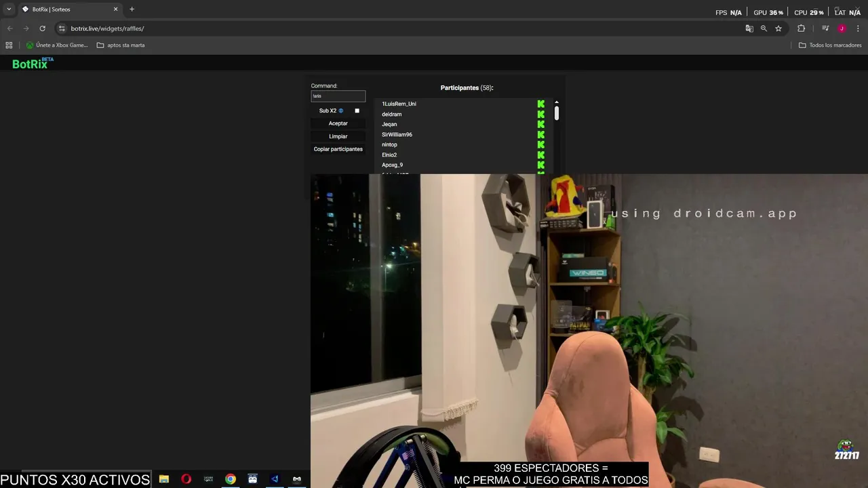Screen dimensions: 868x488
Task: Click the Command input field
Action: [x=338, y=96]
